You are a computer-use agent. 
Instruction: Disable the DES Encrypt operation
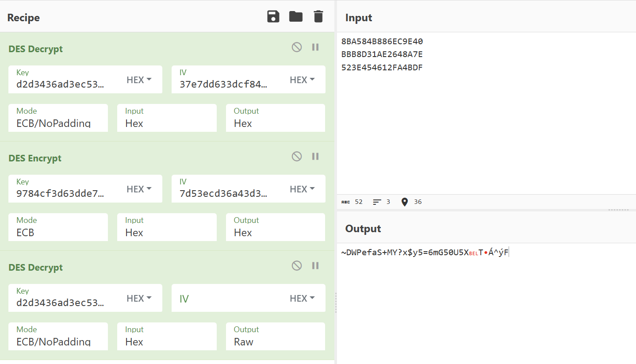[297, 156]
